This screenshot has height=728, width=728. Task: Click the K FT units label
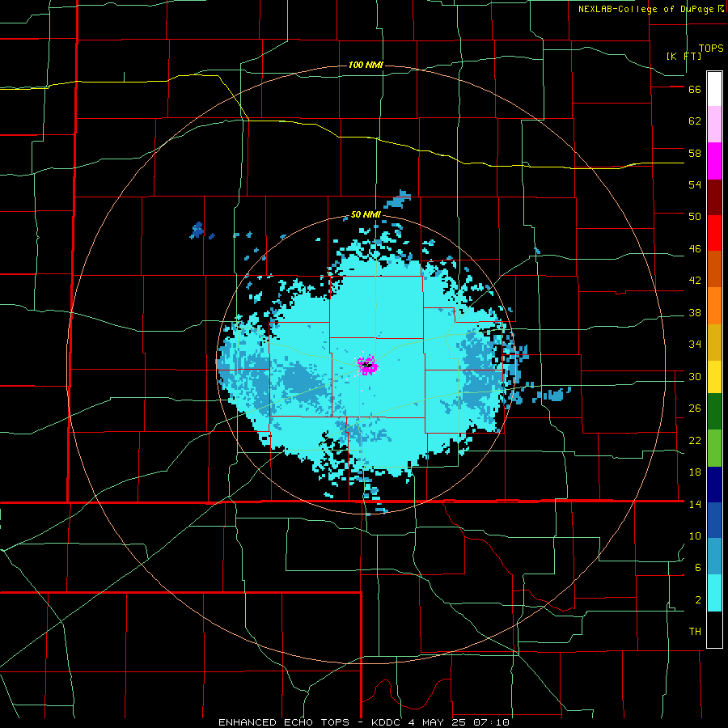point(684,56)
